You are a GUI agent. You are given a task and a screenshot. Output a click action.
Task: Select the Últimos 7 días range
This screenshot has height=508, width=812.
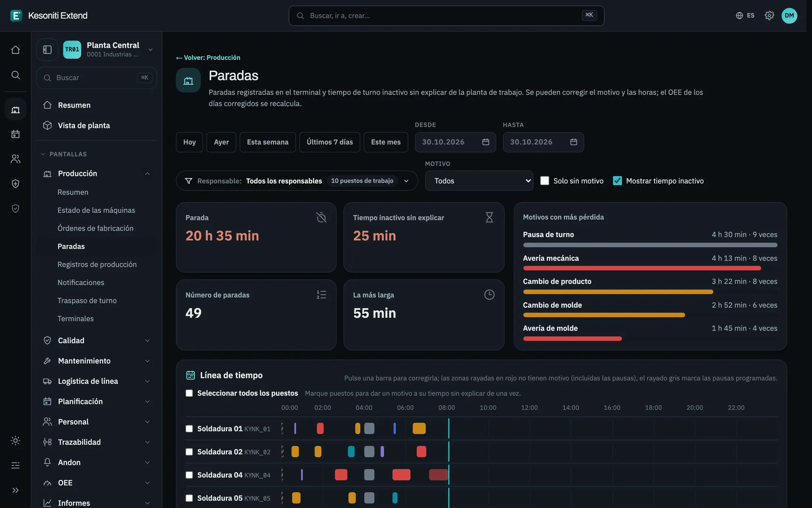point(330,142)
